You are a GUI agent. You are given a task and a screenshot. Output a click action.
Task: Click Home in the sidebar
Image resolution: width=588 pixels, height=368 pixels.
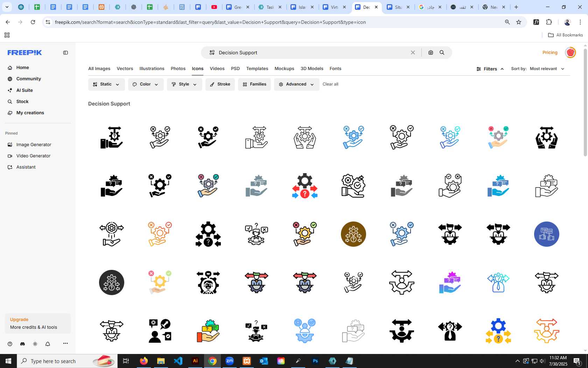coord(22,68)
